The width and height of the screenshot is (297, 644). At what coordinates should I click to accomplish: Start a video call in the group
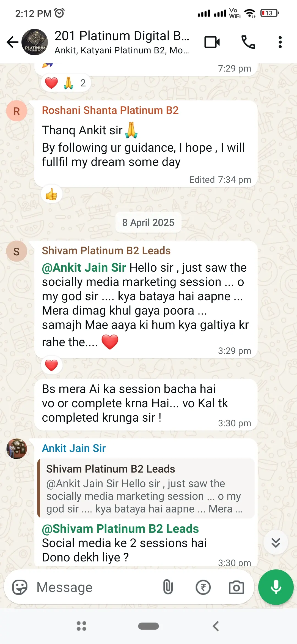click(x=212, y=42)
